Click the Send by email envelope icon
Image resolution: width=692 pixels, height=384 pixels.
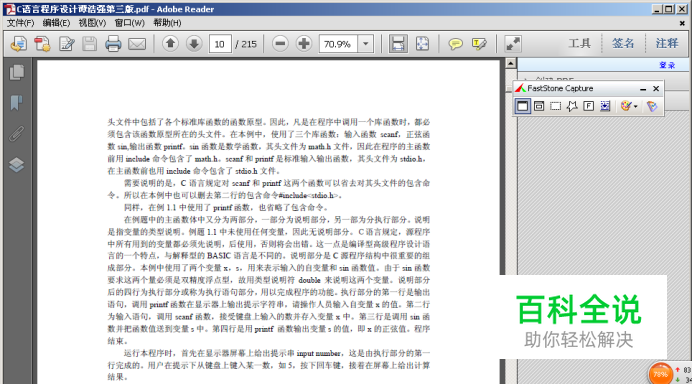pos(137,44)
